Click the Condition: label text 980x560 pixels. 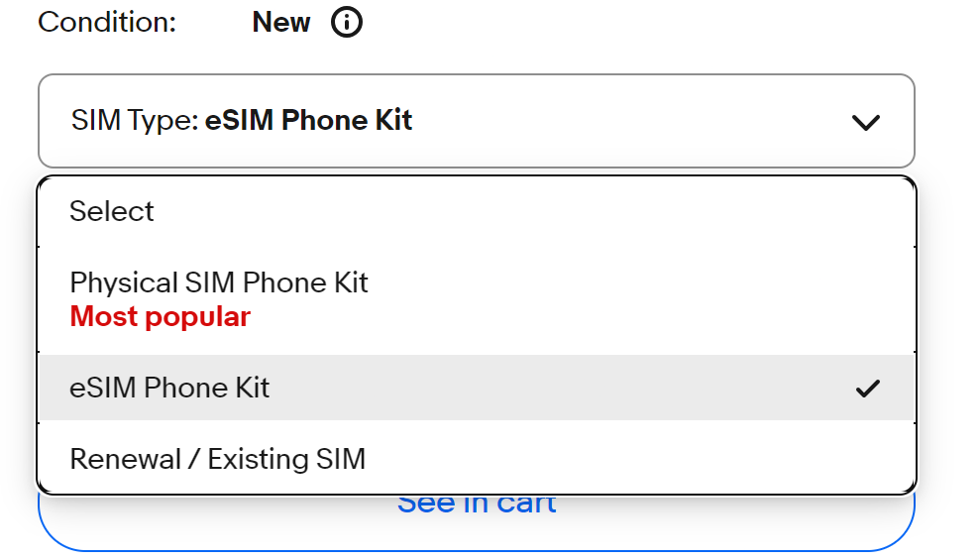pos(107,22)
